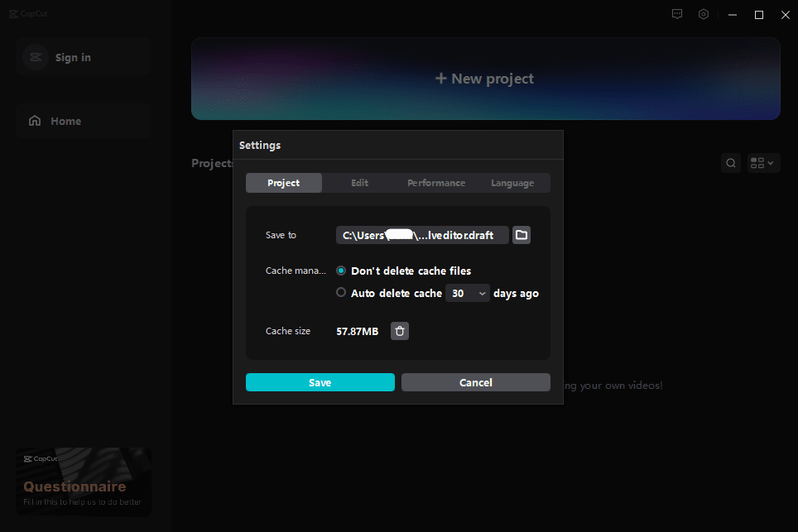The image size is (798, 532).
Task: Click the CapCut logo at top left
Action: click(x=25, y=14)
